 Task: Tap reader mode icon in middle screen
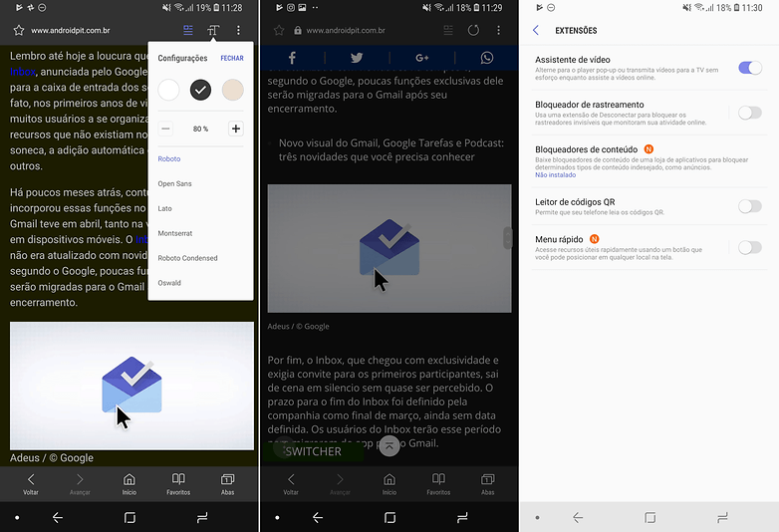[x=448, y=30]
